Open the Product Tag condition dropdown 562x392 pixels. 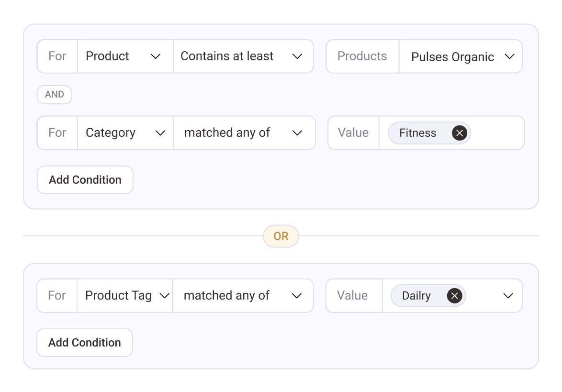(x=124, y=296)
